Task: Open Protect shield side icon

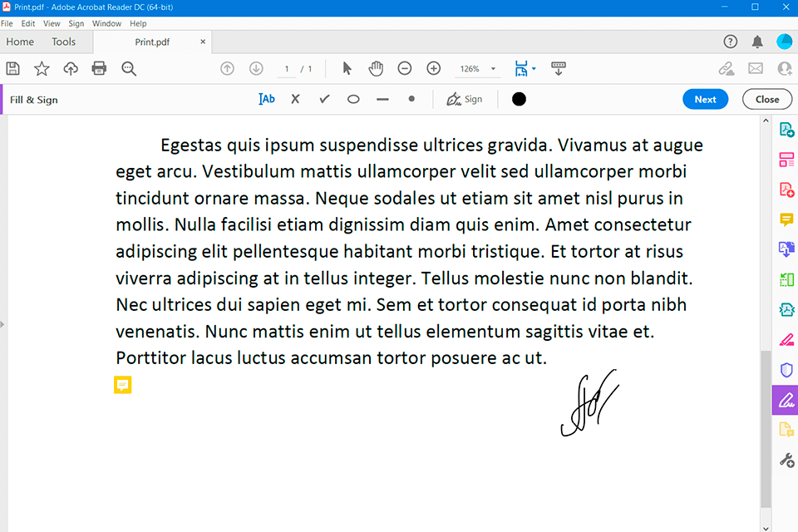Action: click(x=786, y=370)
